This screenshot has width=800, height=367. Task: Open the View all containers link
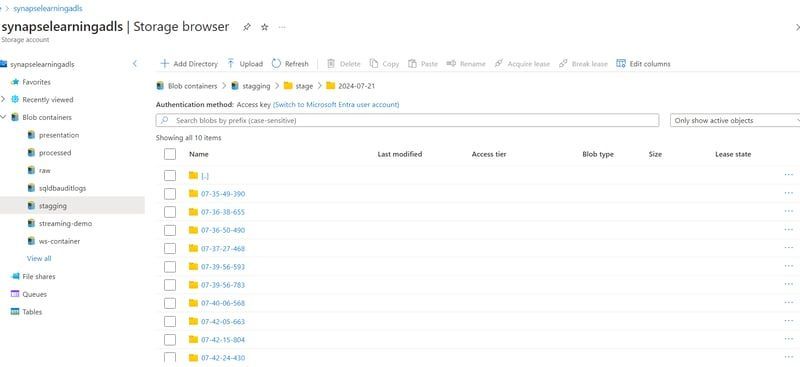(39, 259)
